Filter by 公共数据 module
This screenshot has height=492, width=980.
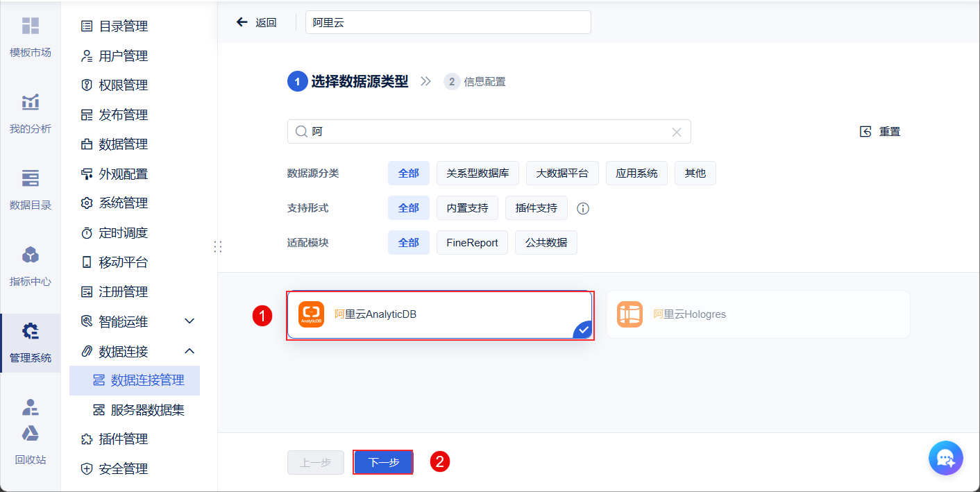point(546,243)
